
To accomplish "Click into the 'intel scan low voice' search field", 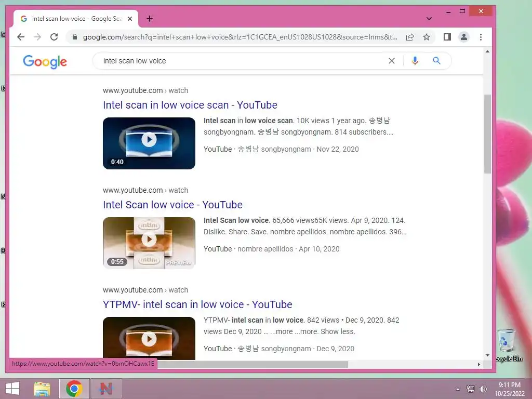I will tap(241, 61).
